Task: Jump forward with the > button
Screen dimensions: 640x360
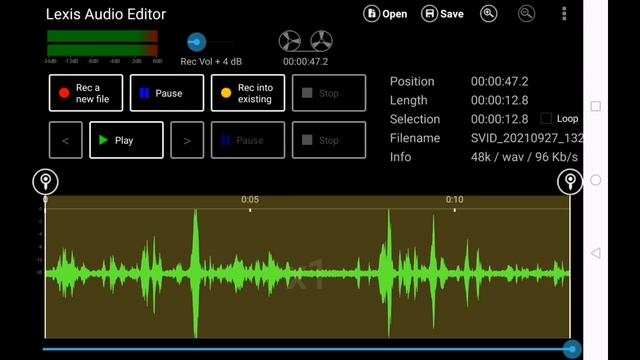Action: 187,140
